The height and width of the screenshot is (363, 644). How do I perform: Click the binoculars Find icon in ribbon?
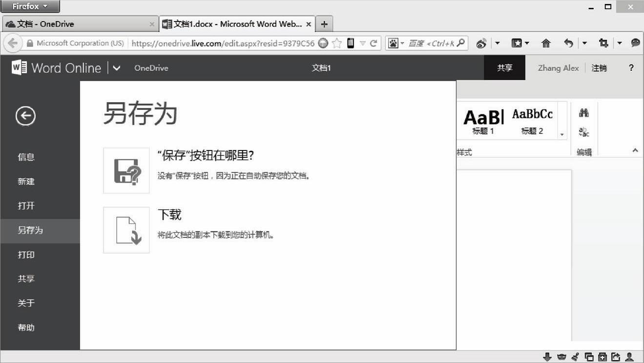[x=584, y=113]
